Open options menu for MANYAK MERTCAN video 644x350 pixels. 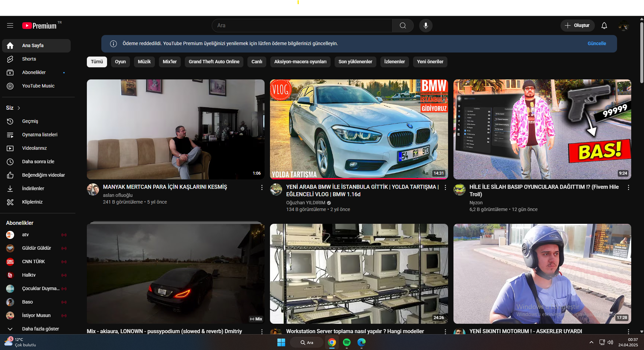tap(262, 187)
